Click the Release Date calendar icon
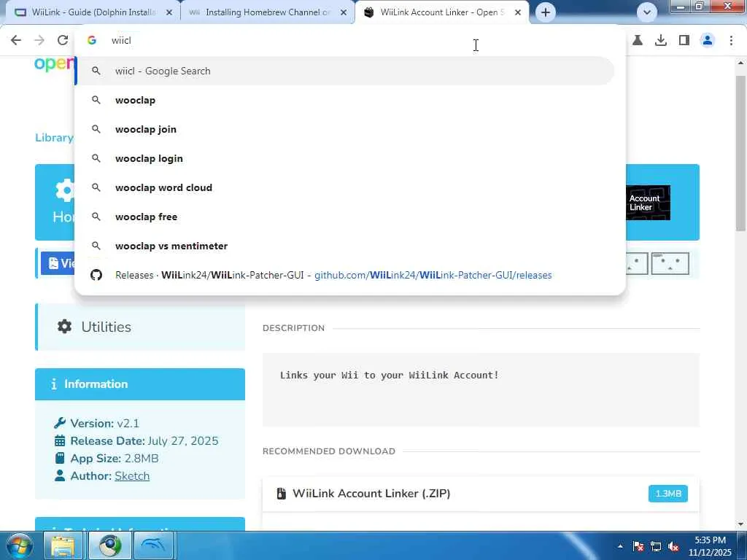This screenshot has width=747, height=560. tap(60, 440)
